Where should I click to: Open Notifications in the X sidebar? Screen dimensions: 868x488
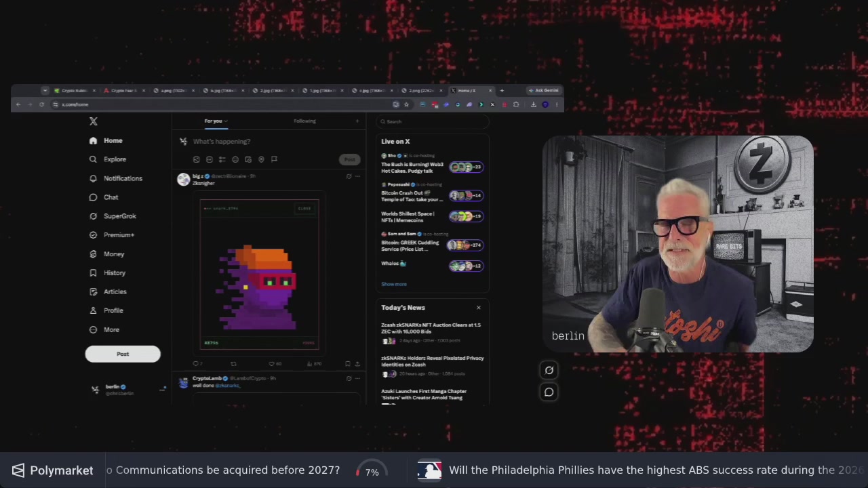116,178
